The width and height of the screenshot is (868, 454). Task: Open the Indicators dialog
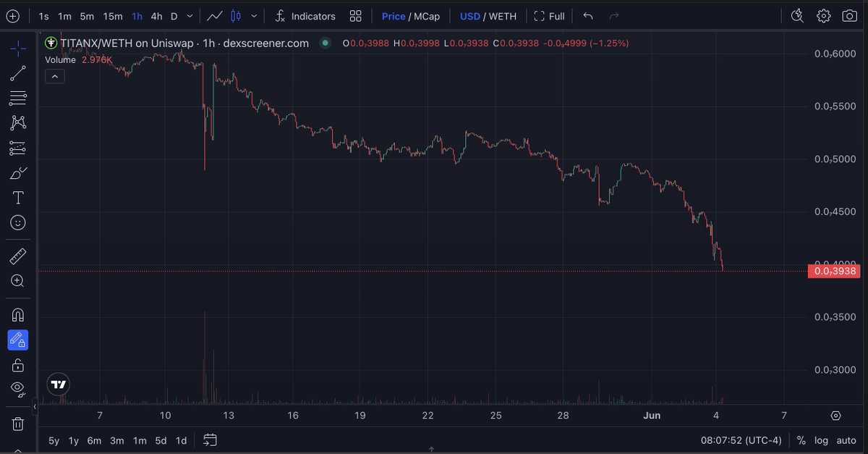pos(305,16)
